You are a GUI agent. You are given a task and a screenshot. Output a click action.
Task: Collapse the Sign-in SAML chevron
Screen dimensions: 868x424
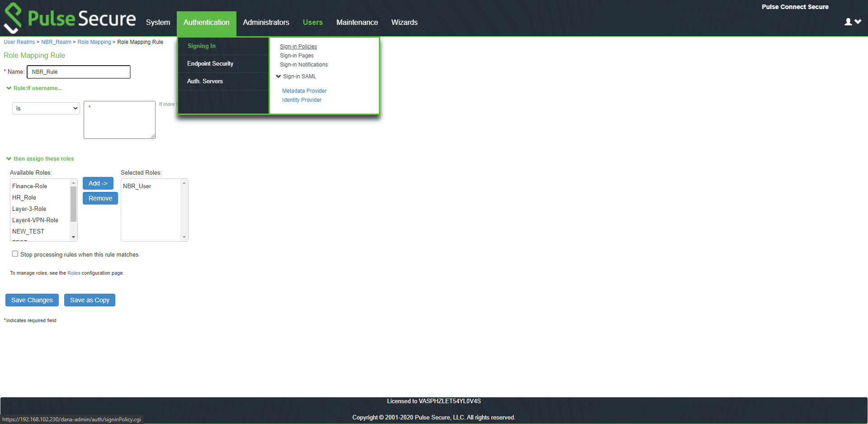[x=278, y=76]
